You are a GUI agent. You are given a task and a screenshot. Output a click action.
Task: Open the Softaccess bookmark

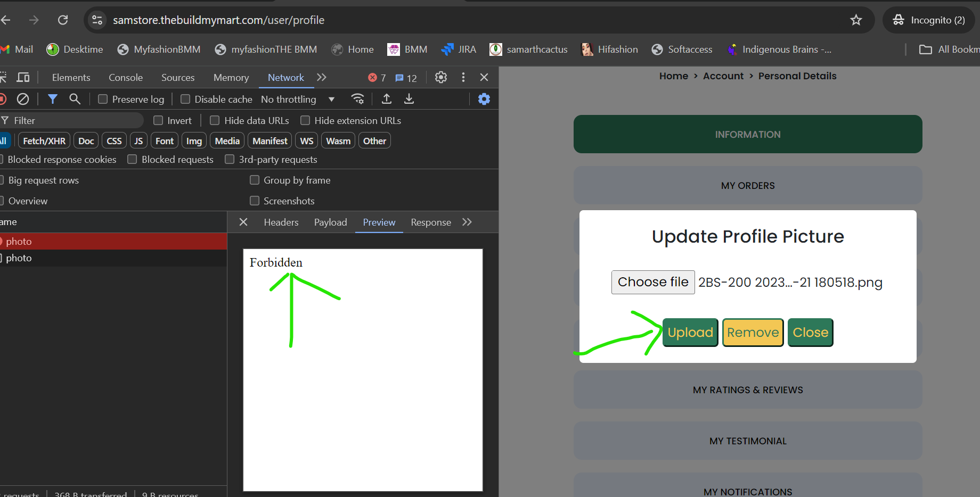click(682, 49)
